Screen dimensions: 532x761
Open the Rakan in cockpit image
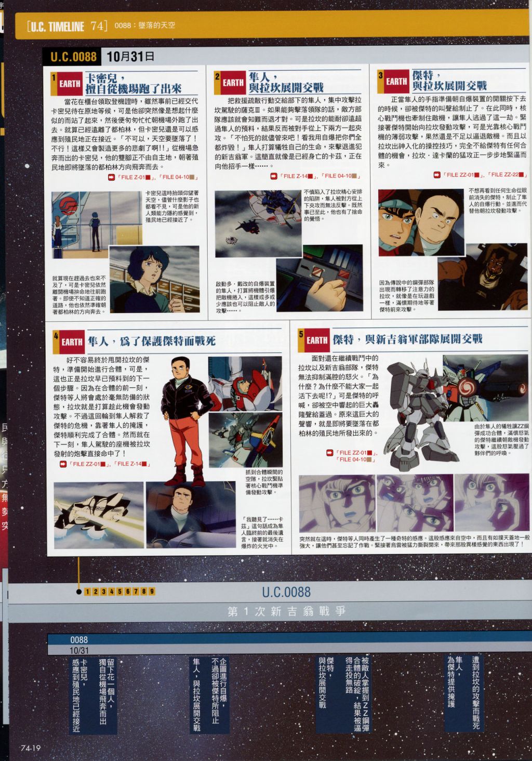482,277
